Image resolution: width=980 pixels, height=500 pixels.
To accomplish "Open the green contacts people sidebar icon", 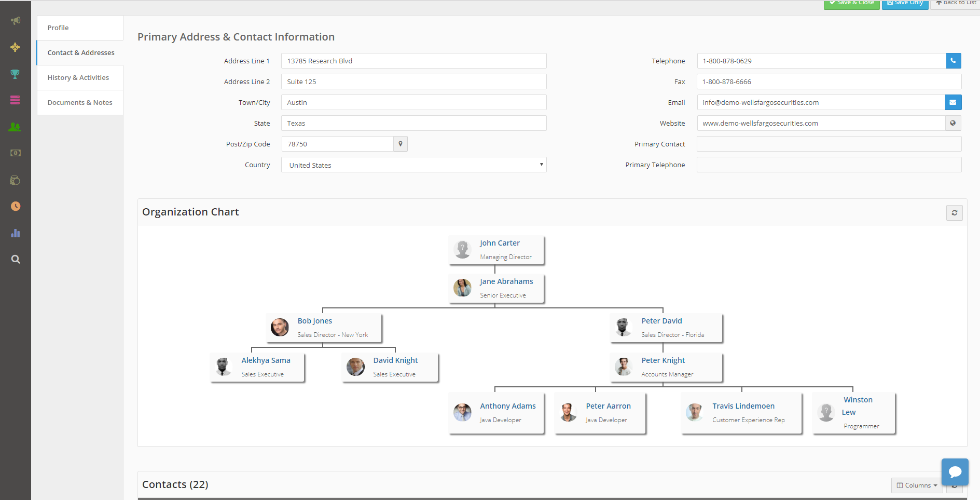I will [15, 127].
